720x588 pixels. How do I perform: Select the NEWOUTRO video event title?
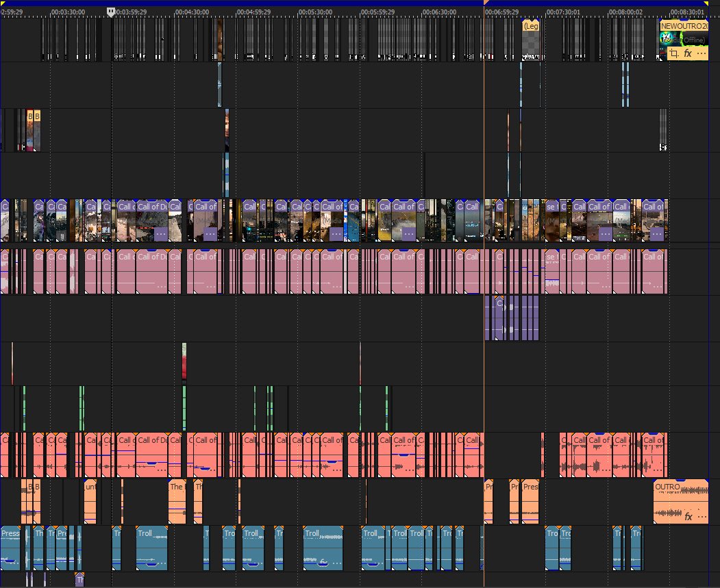point(684,26)
